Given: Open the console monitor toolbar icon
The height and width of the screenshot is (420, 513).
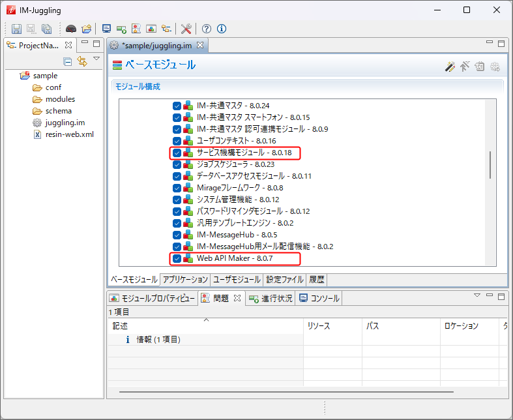Looking at the screenshot, I should 106,29.
